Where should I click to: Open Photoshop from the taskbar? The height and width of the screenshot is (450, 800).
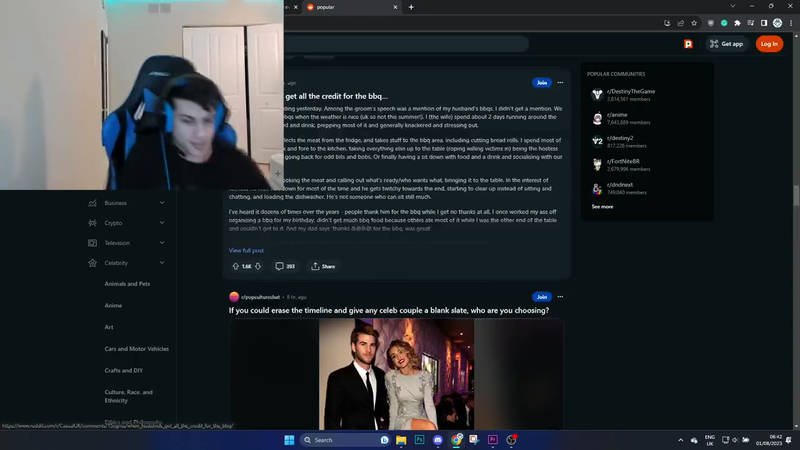(419, 440)
